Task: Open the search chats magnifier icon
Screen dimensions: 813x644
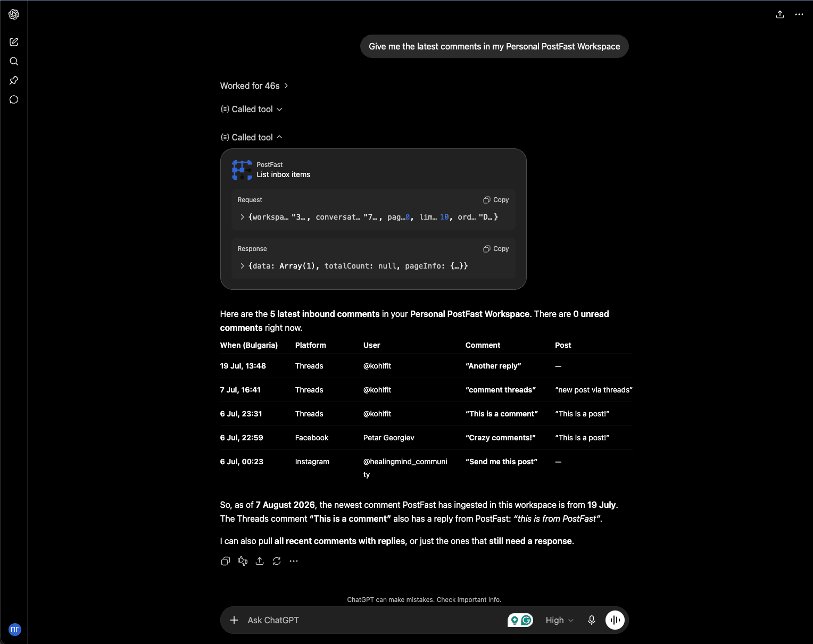Action: [14, 61]
